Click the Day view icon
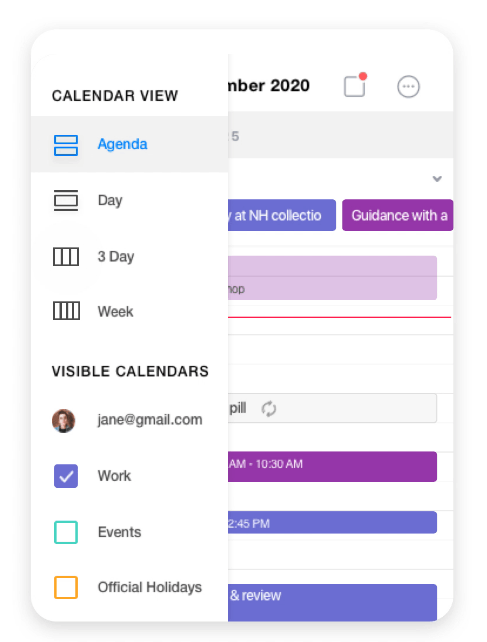The image size is (487, 642). tap(66, 201)
